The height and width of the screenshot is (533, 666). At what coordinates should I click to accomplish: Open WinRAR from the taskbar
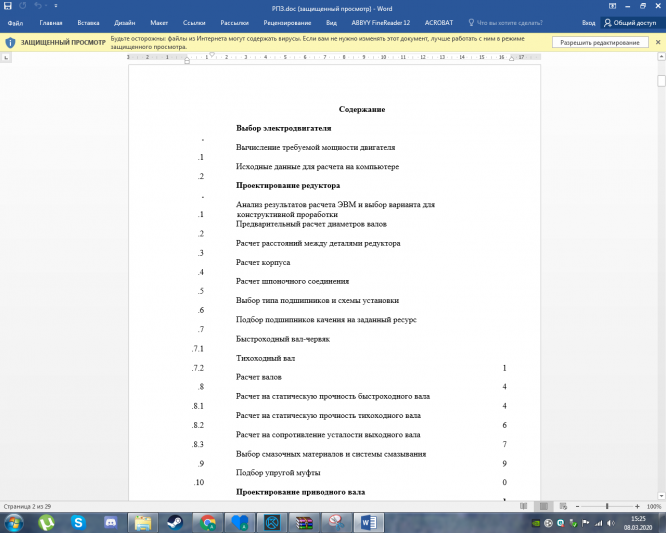tap(303, 521)
